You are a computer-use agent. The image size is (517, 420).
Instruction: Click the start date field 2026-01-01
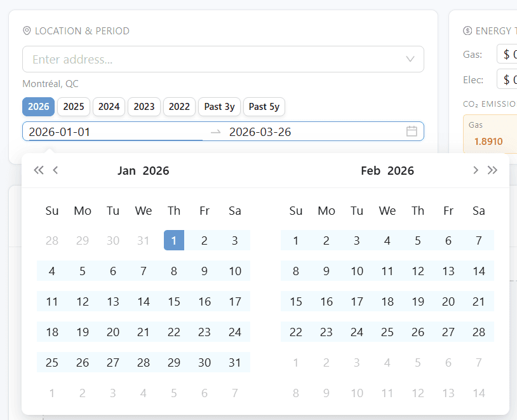[x=116, y=132]
